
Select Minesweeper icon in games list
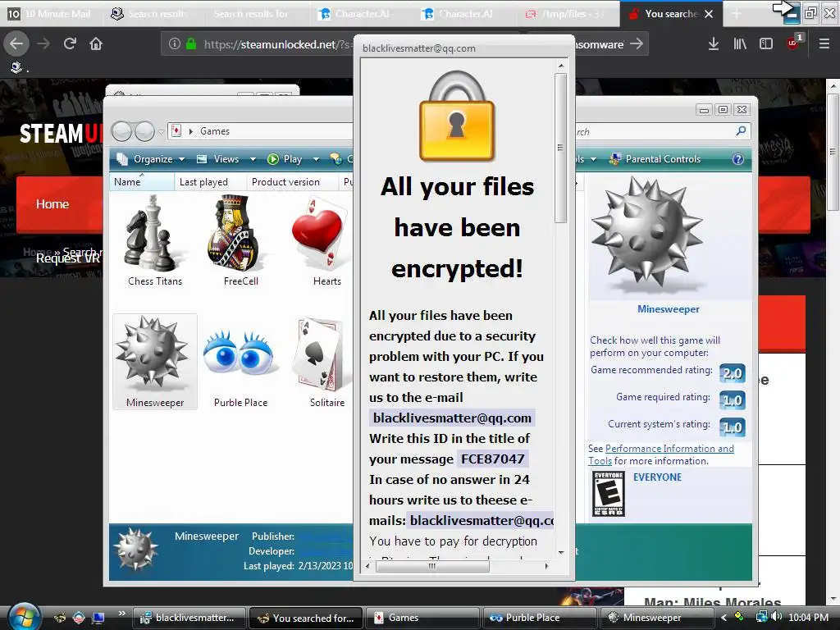coord(155,362)
